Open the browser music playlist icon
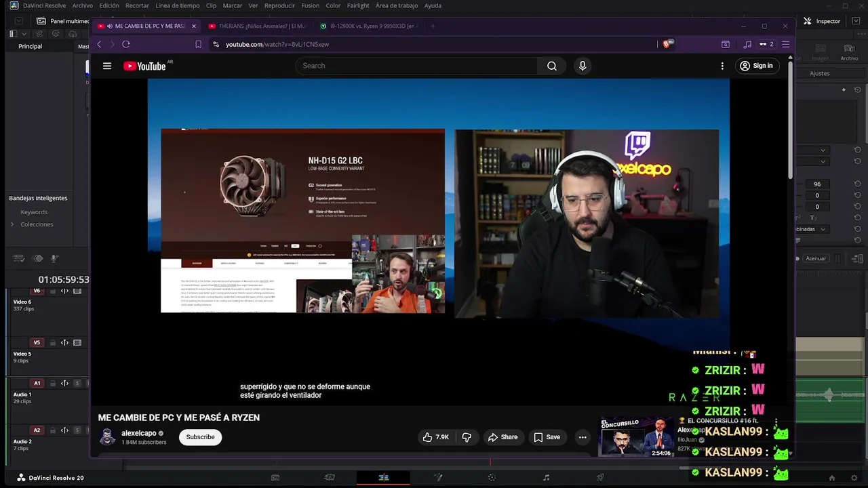The height and width of the screenshot is (488, 868). [747, 44]
